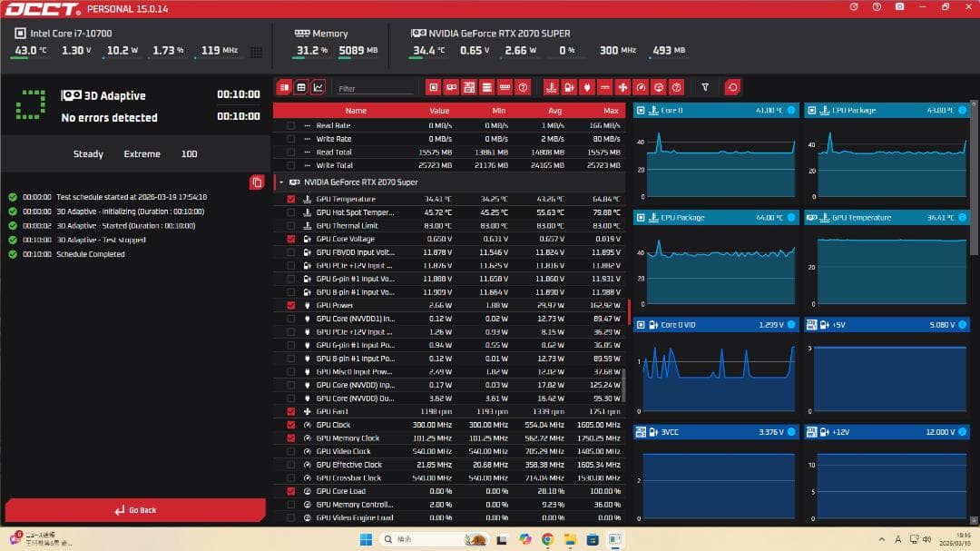Screen dimensions: 980x551
Task: Select CPU Package 44.00 °C graph header
Action: coord(716,218)
